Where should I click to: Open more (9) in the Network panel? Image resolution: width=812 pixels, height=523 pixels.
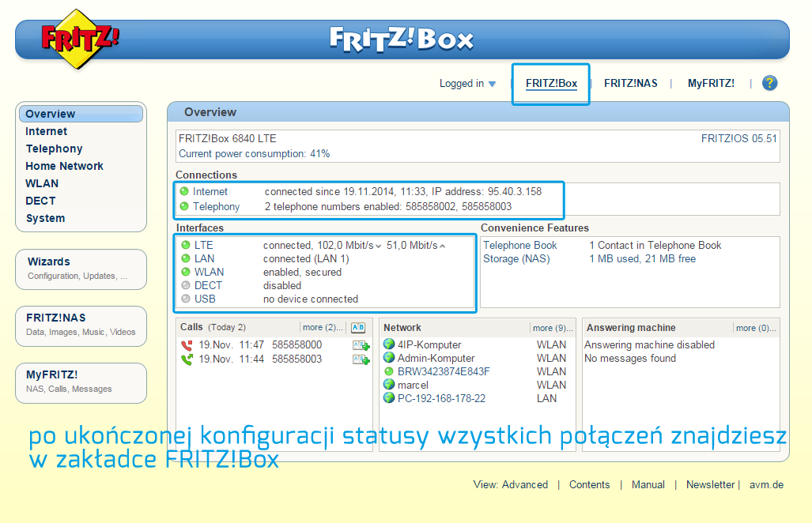tap(552, 327)
